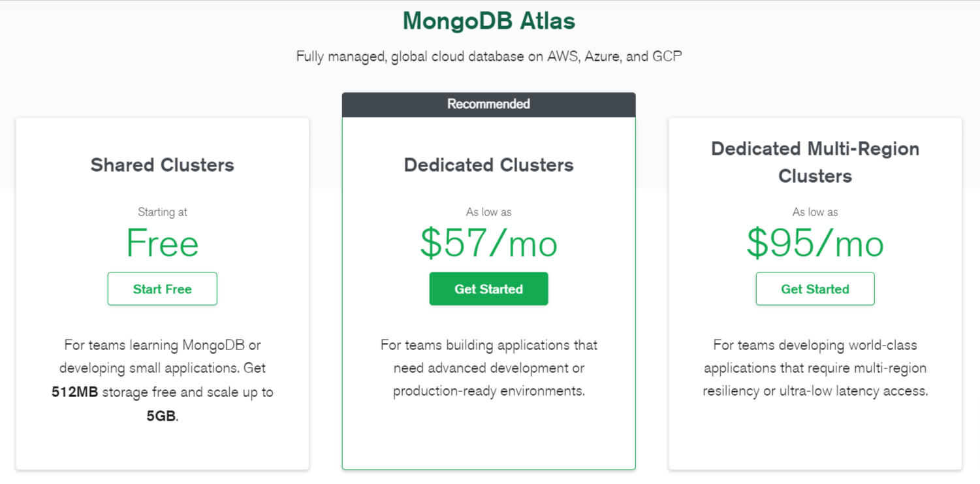Click 'As low as' above $95/mo
The height and width of the screenshot is (484, 980).
coord(815,212)
